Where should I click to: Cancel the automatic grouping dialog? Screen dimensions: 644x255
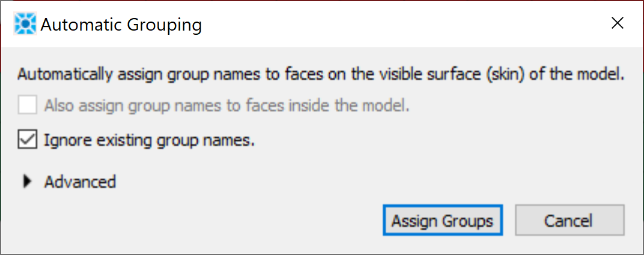click(569, 220)
